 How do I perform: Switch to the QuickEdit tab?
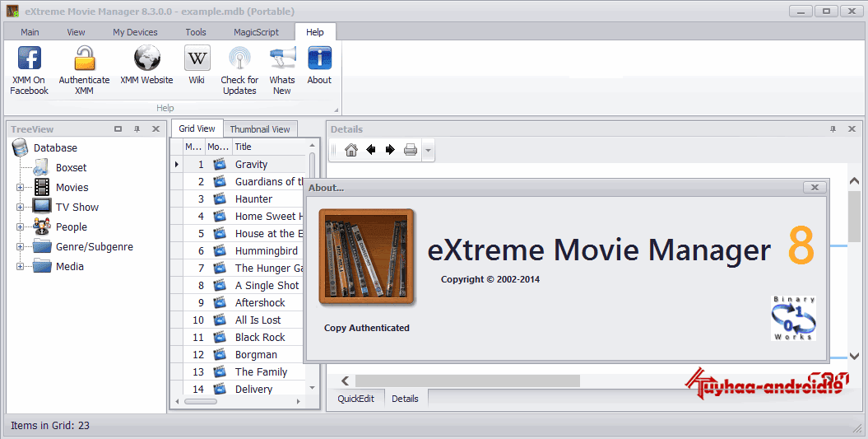pos(356,399)
